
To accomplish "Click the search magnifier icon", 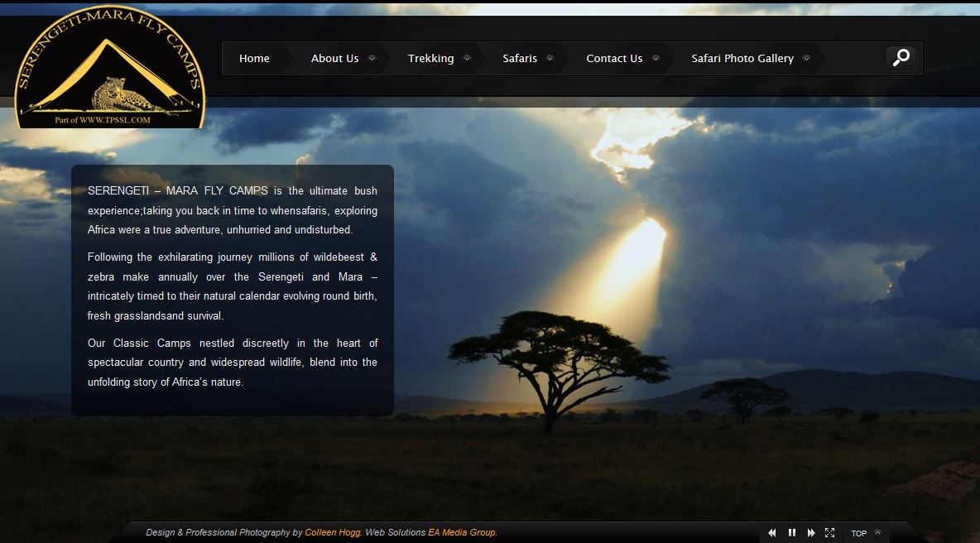I will coord(901,57).
